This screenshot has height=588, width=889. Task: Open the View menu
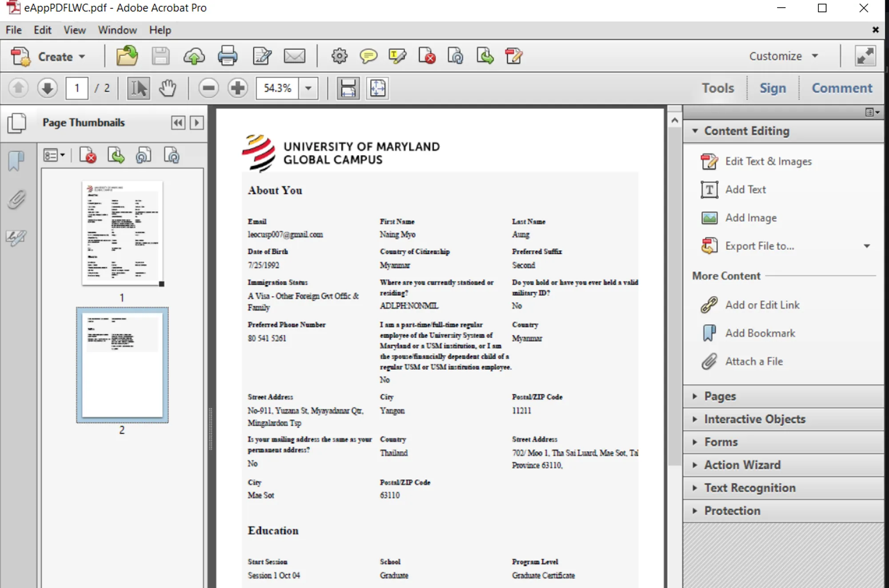point(75,30)
